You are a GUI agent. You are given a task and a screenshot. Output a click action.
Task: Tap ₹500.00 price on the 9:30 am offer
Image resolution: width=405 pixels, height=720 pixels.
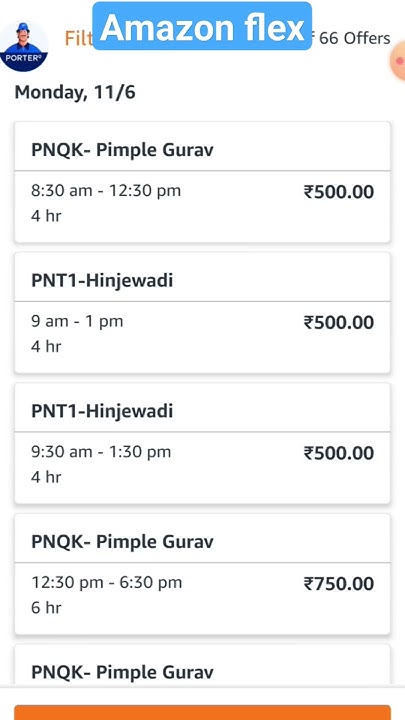click(x=339, y=453)
